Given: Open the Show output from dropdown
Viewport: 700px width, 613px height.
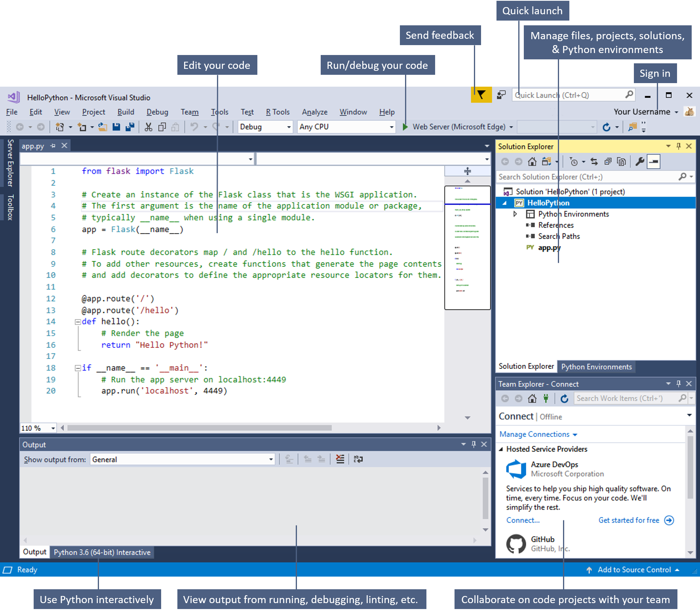Looking at the screenshot, I should [x=270, y=459].
